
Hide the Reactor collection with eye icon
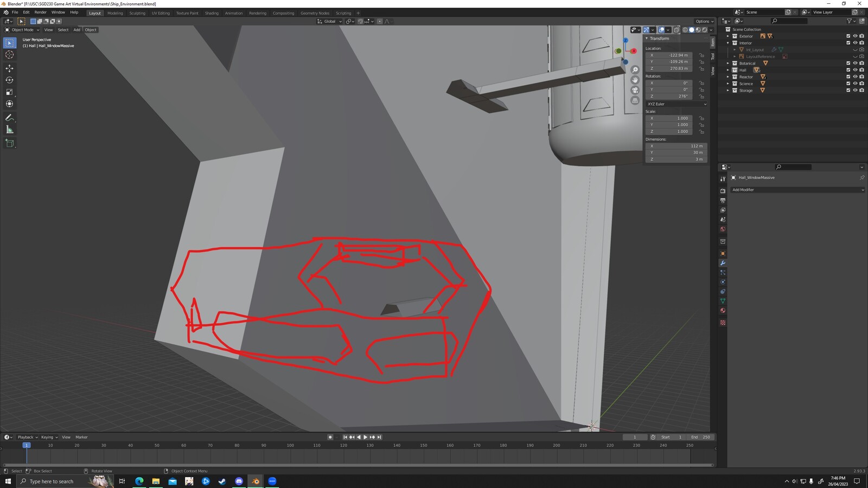[x=855, y=77]
